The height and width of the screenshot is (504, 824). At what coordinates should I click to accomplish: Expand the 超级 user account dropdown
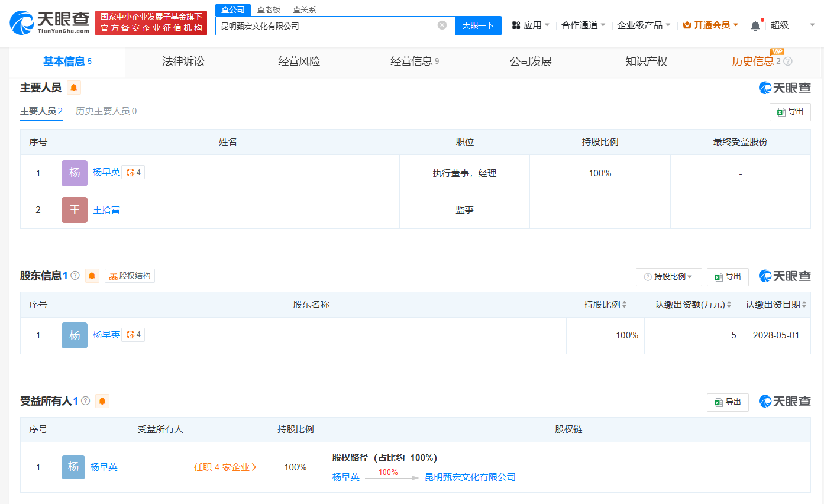[x=793, y=25]
